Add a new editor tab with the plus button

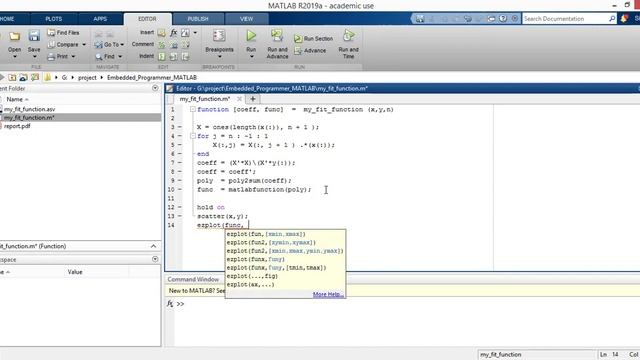[253, 99]
